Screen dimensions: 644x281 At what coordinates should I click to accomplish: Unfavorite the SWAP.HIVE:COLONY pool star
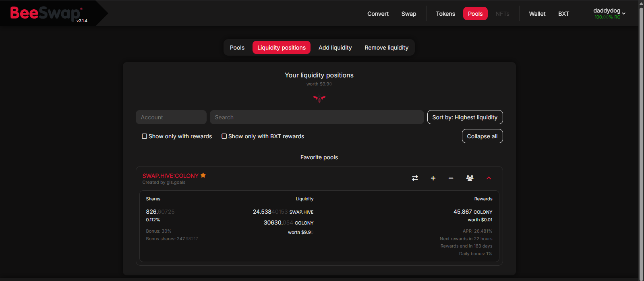tap(203, 175)
